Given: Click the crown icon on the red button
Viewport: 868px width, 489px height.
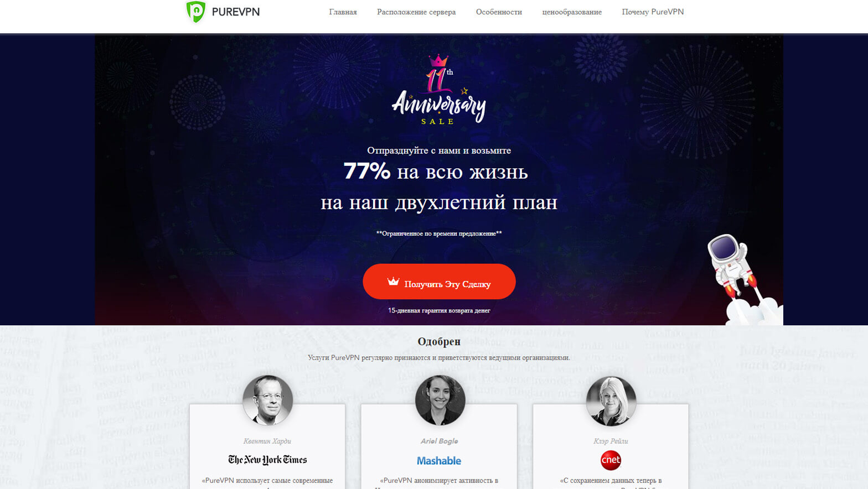Looking at the screenshot, I should click(393, 282).
